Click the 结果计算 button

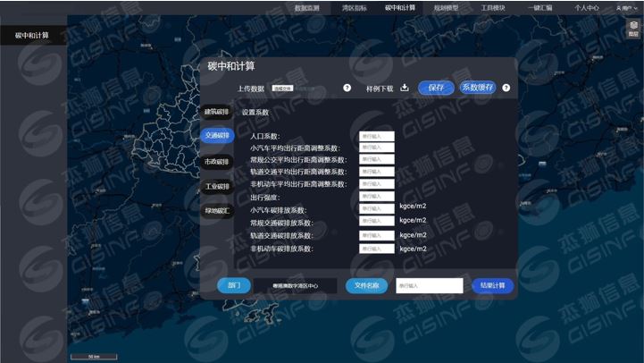pos(492,285)
